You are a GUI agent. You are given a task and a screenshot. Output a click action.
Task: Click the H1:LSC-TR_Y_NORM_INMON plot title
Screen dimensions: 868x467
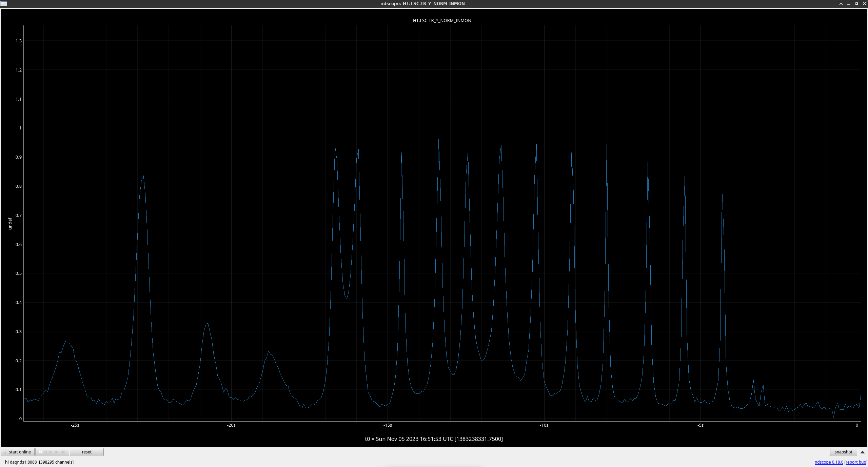pyautogui.click(x=442, y=20)
